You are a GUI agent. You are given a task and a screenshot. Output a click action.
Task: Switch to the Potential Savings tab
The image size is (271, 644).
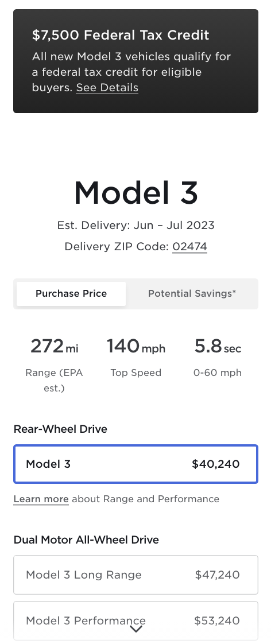point(192,294)
